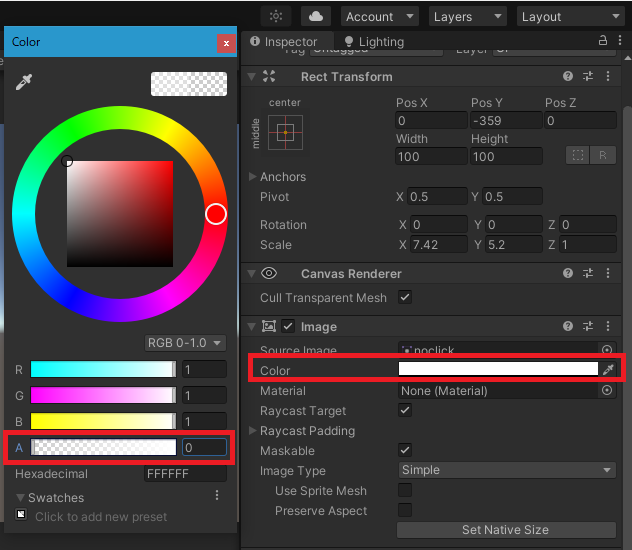Click the eyedropper beside Image Color field

click(608, 369)
